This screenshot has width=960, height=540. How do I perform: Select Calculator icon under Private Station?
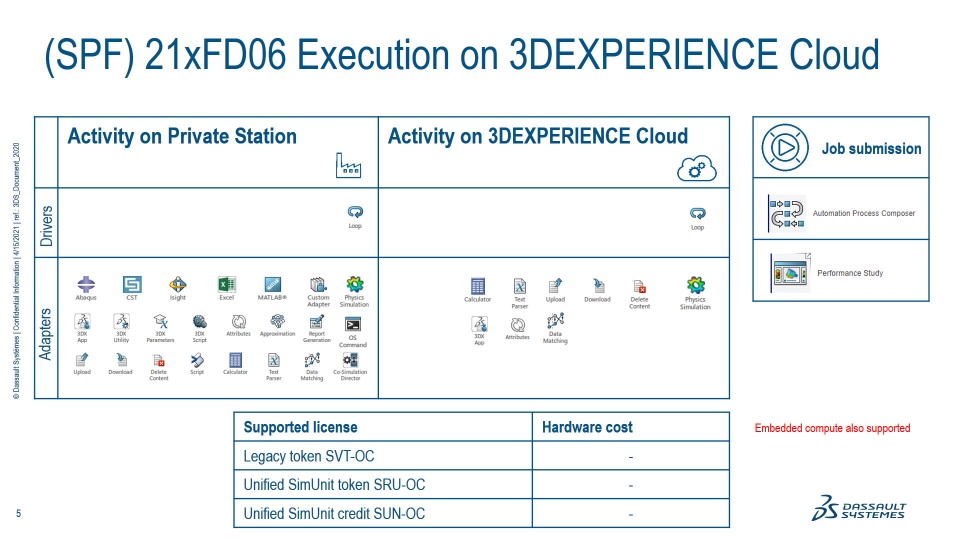235,360
